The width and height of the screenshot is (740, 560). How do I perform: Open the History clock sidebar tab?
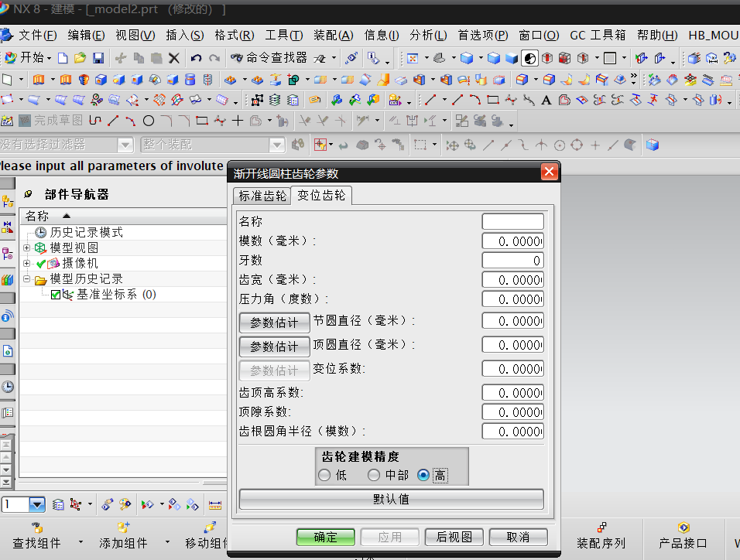8,387
